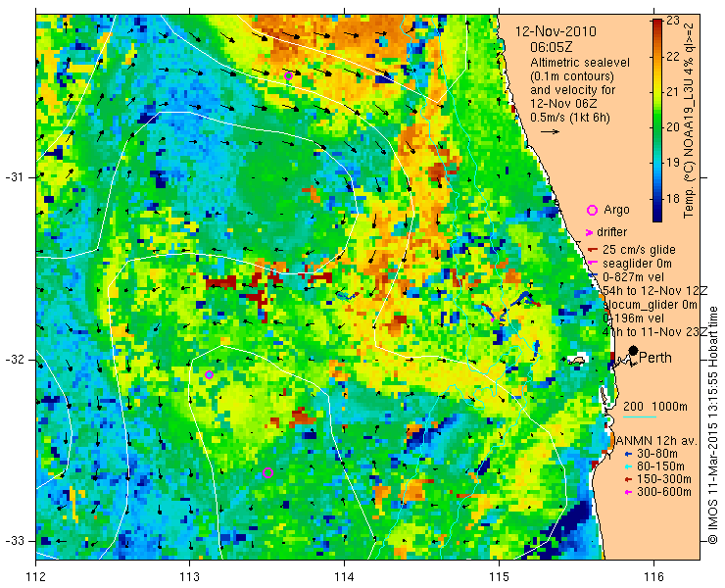Click the '30-80m' depth label
Screen dimensions: 725x588
pos(657,455)
